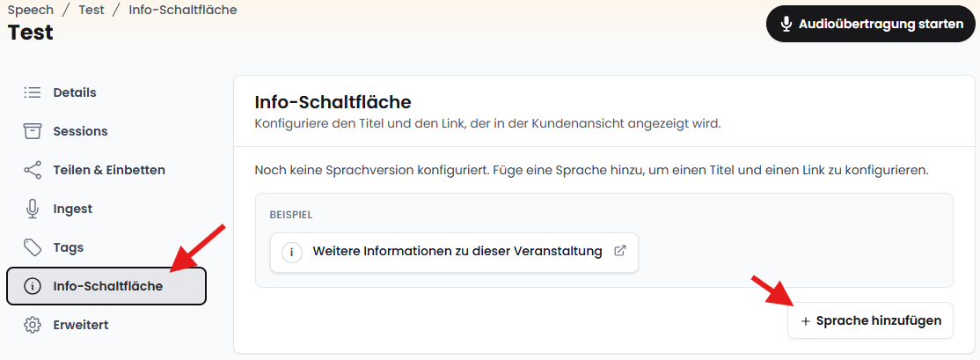
Task: Click the Test breadcrumb link
Action: pyautogui.click(x=91, y=10)
